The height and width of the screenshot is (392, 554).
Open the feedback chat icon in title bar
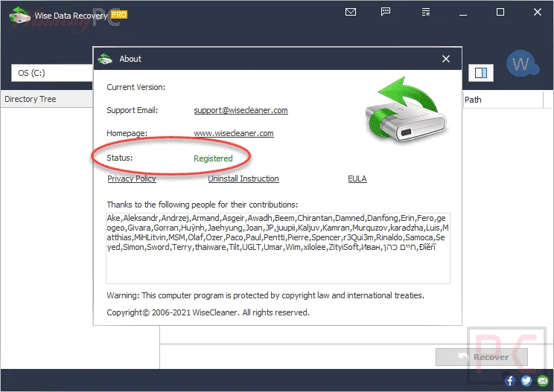386,12
